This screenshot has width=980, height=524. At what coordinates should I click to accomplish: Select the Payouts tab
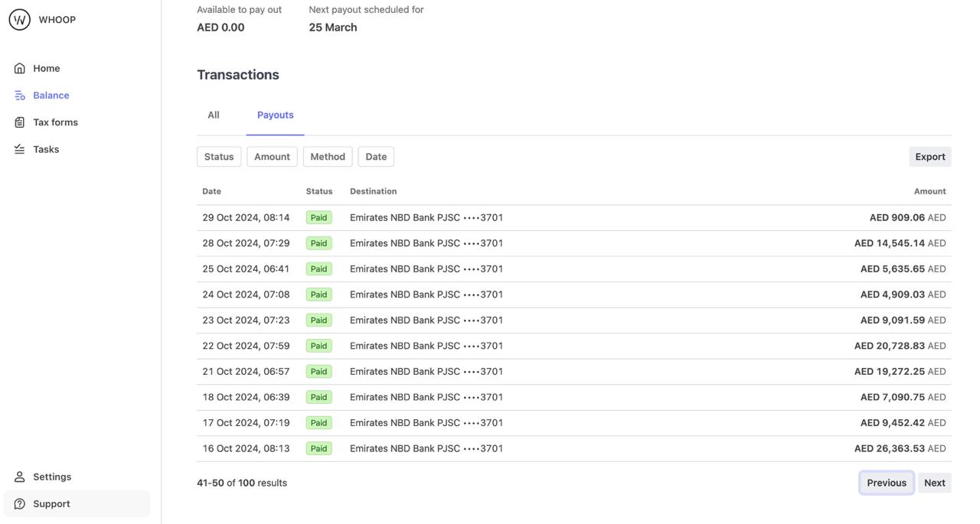[x=275, y=115]
